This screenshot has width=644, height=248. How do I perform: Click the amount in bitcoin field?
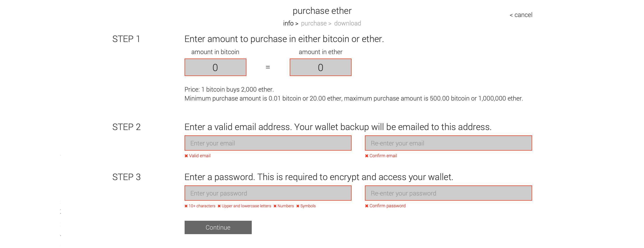tap(215, 67)
